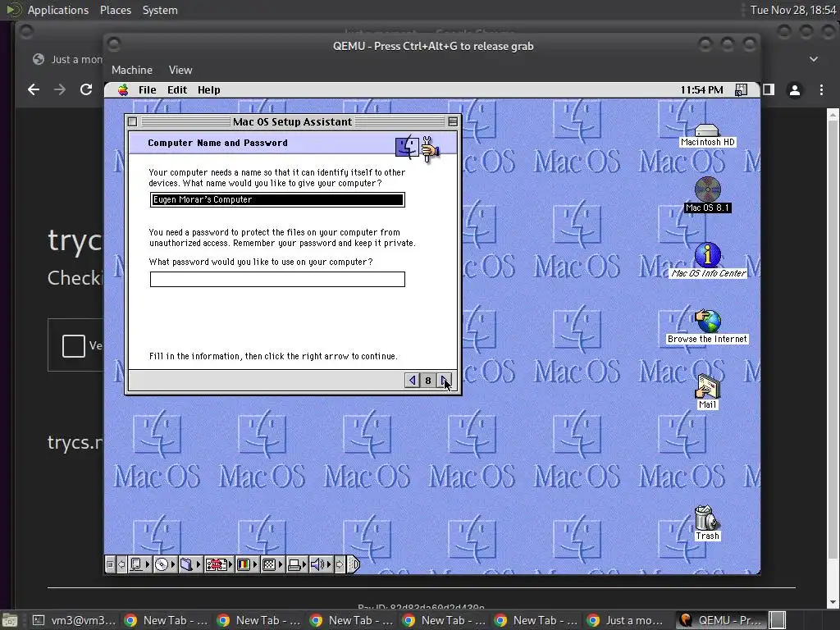Click the 11:54 PM Mac OS clock

click(702, 90)
